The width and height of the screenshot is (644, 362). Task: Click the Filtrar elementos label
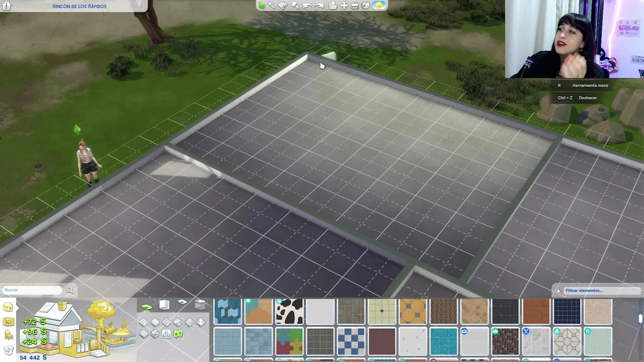click(584, 291)
